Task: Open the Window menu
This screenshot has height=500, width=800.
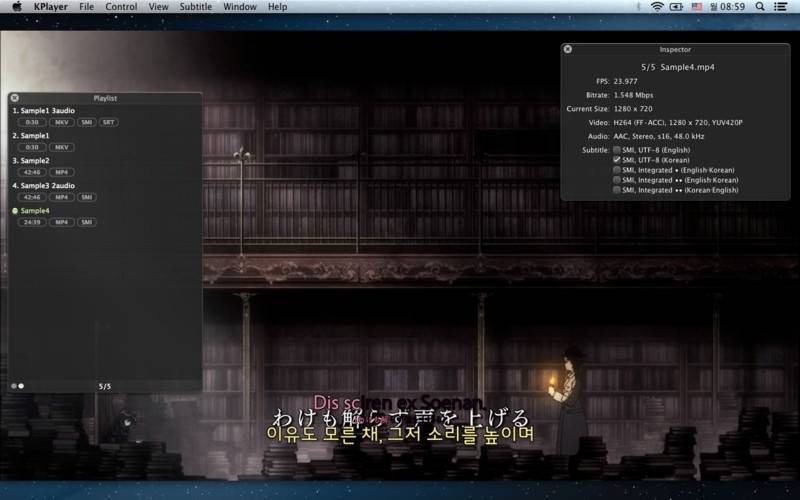Action: click(x=240, y=7)
